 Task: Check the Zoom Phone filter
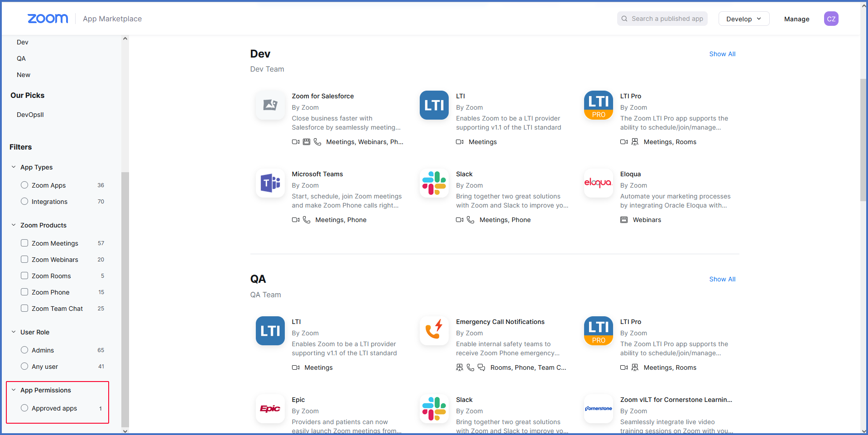pyautogui.click(x=24, y=292)
